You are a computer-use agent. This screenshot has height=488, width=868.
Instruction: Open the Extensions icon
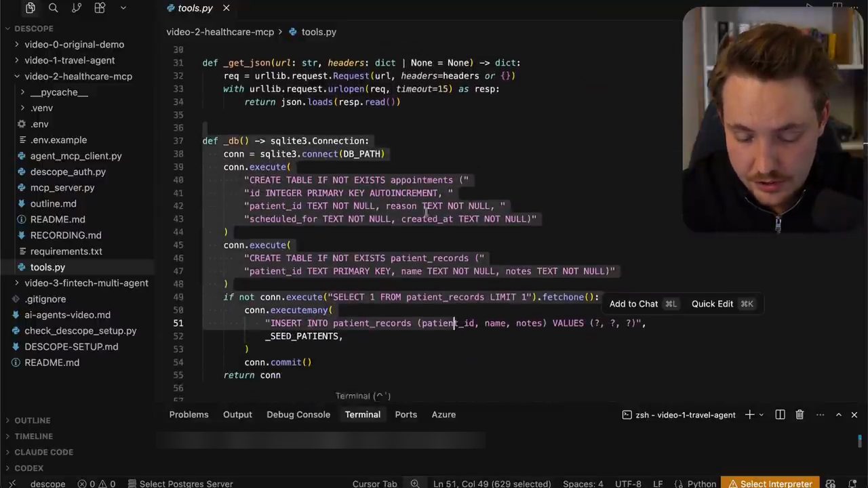pos(100,8)
